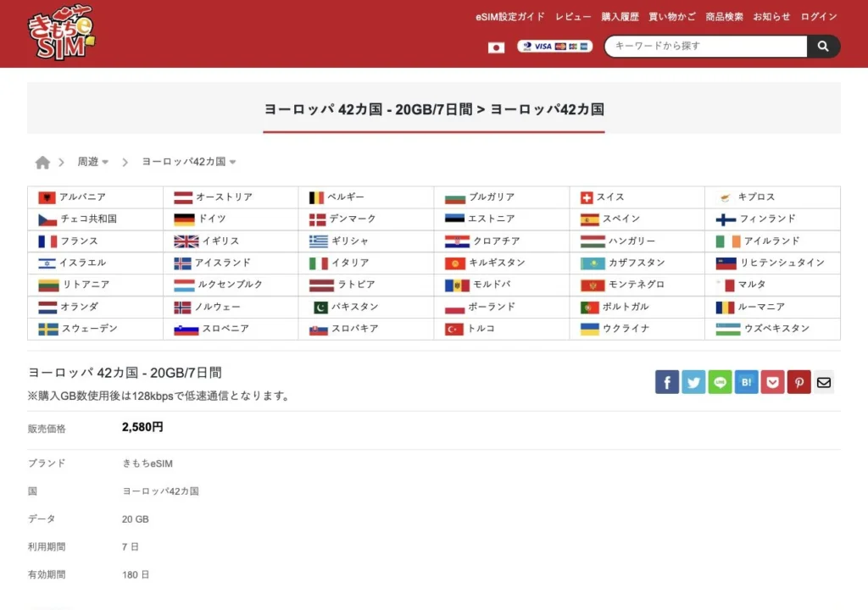Screen dimensions: 868x610
Task: Click the Kazakhstan flag icon
Action: click(593, 263)
